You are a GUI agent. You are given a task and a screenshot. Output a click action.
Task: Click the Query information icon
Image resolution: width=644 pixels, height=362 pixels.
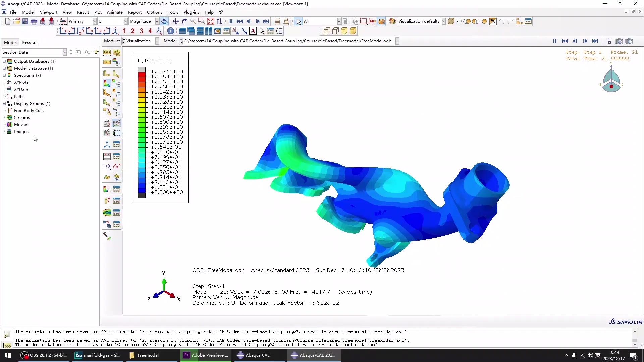(x=171, y=31)
